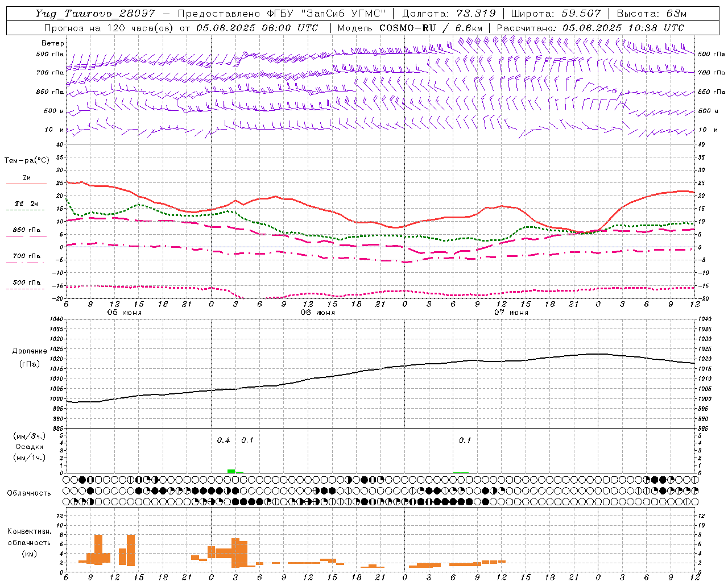This screenshot has width=728, height=582.
Task: Click the (гПа) unit label under Давление
Action: [x=30, y=364]
